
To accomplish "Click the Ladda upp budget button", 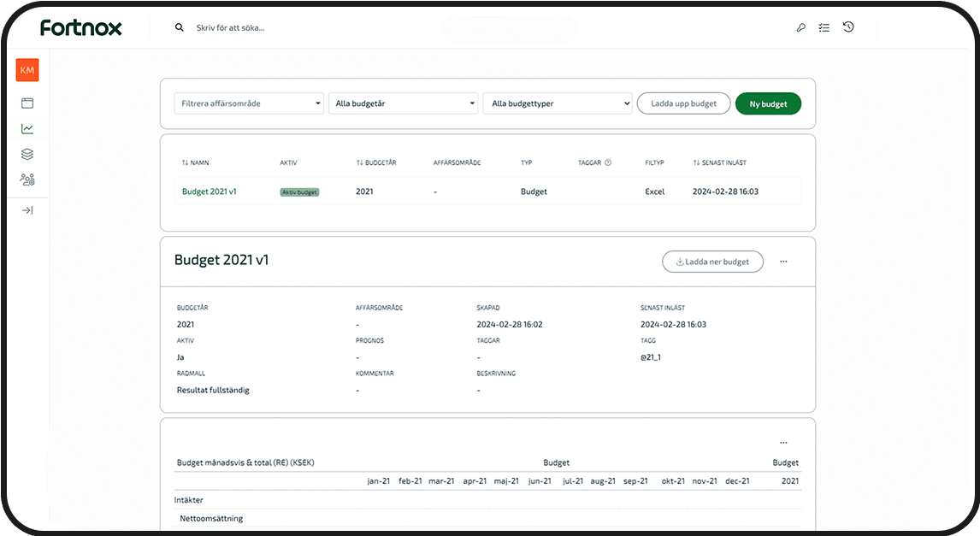I will click(683, 103).
